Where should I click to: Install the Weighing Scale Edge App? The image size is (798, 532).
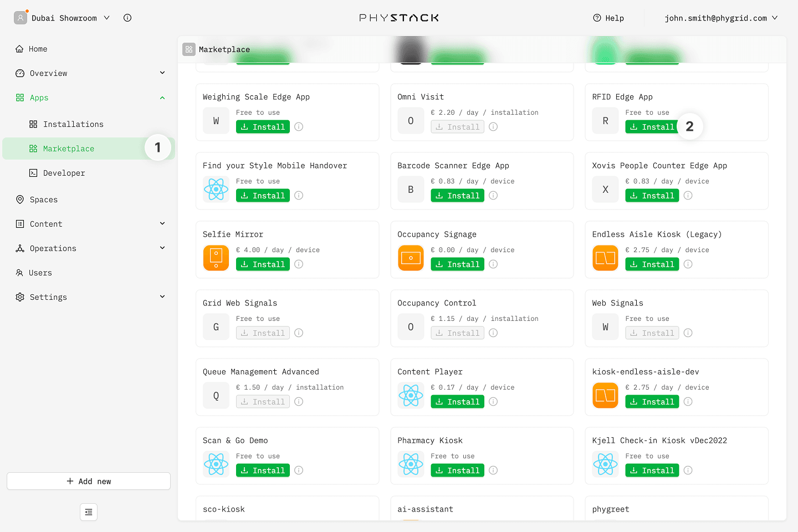coord(263,127)
